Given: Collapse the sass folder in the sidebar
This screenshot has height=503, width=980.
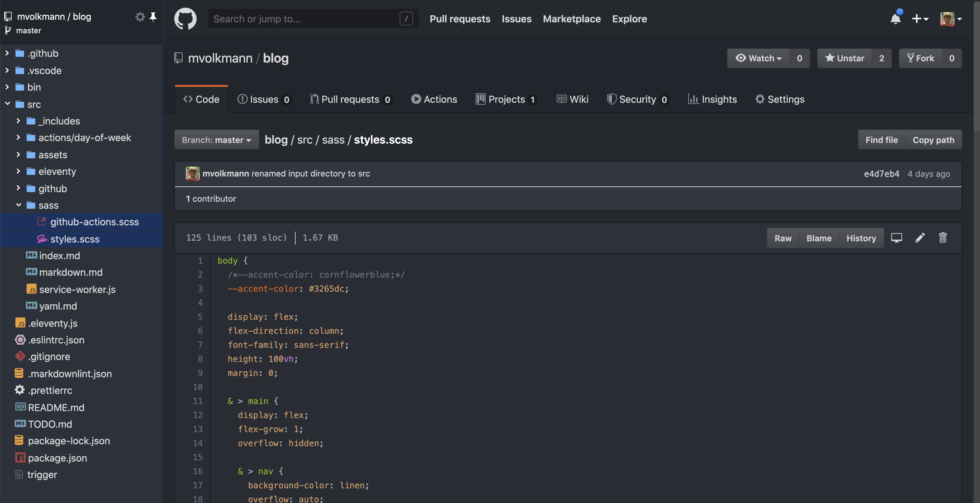Looking at the screenshot, I should [x=18, y=205].
